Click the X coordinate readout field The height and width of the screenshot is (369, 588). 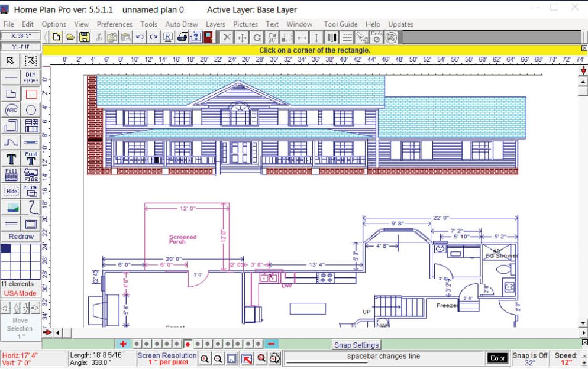21,35
